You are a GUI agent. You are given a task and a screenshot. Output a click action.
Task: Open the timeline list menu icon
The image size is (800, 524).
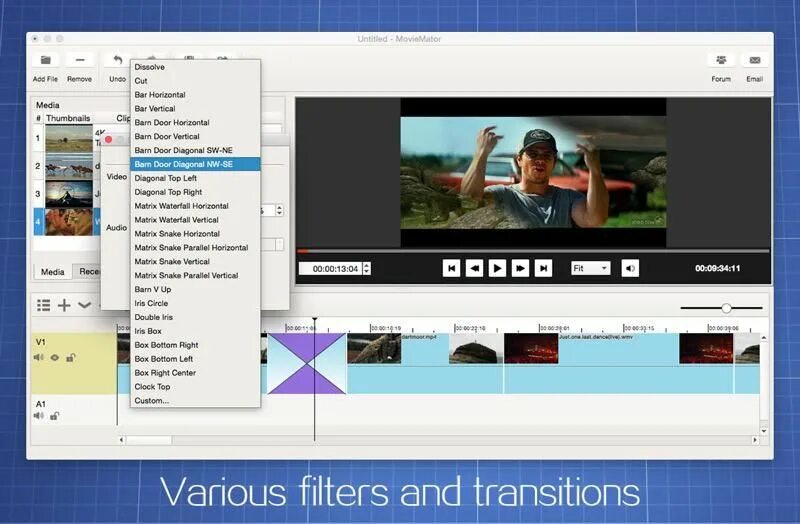[44, 305]
